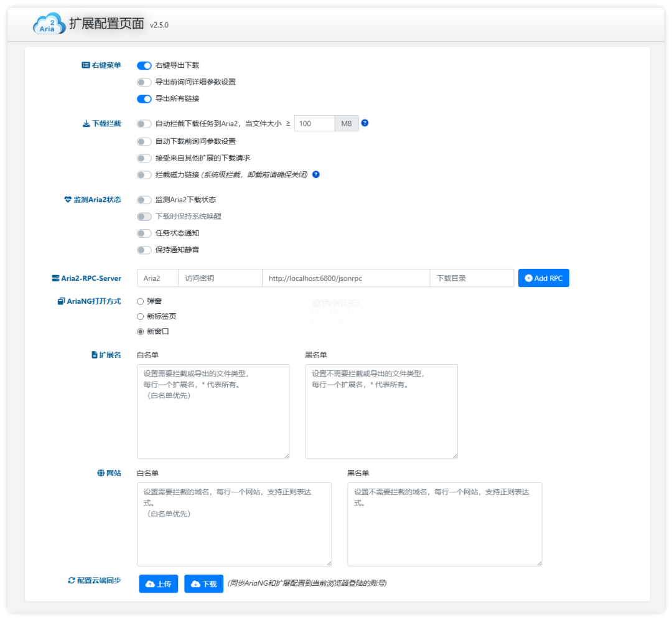The width and height of the screenshot is (672, 620).
Task: Click the Aria2 cloud logo
Action: click(49, 24)
